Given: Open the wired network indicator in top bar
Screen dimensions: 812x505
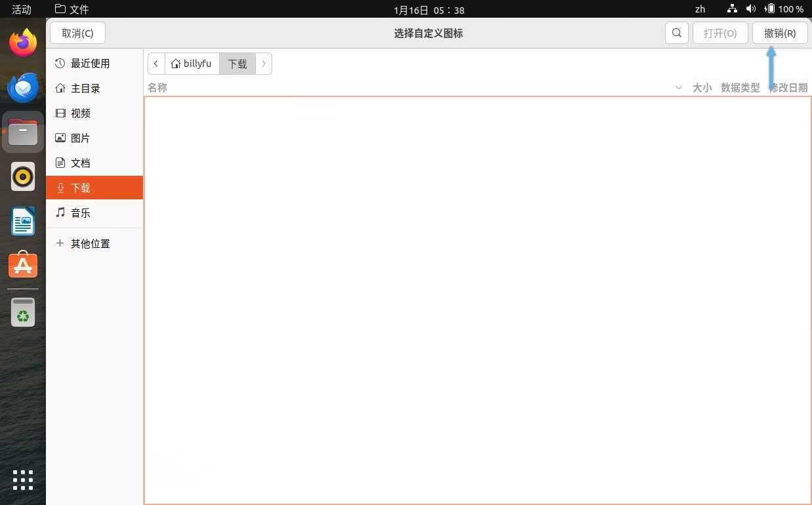Looking at the screenshot, I should click(731, 9).
